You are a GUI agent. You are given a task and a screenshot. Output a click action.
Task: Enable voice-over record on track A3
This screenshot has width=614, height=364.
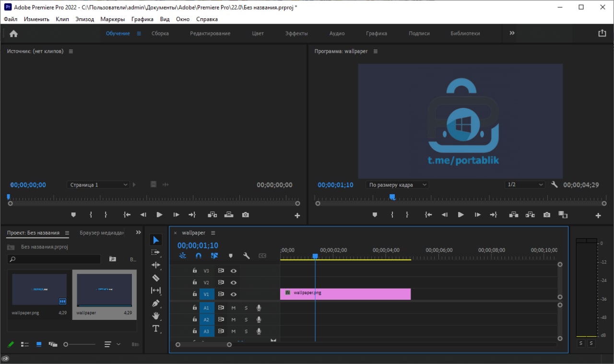pos(259,331)
